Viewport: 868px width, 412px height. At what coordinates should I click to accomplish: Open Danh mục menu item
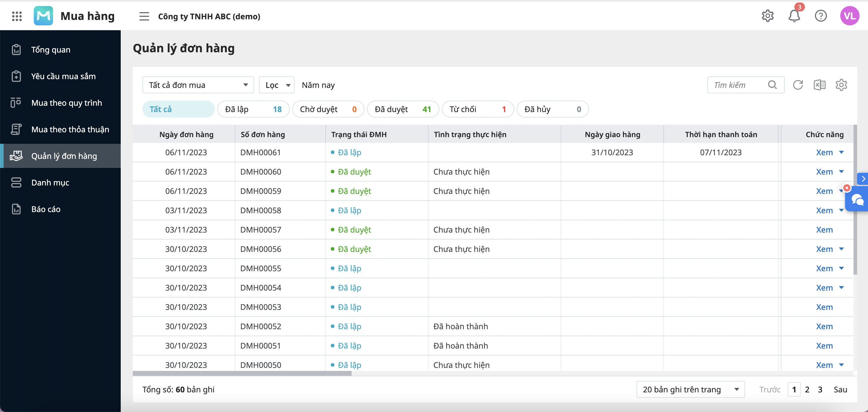(x=60, y=183)
